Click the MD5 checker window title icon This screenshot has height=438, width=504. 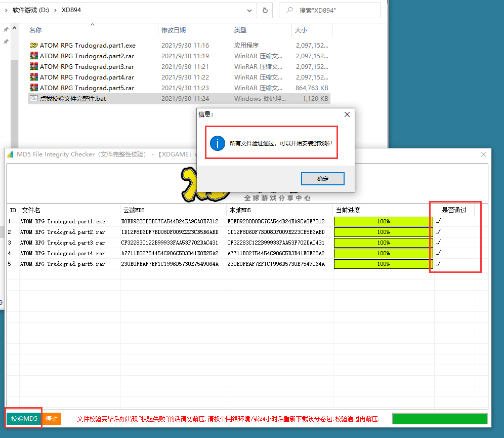[x=10, y=154]
